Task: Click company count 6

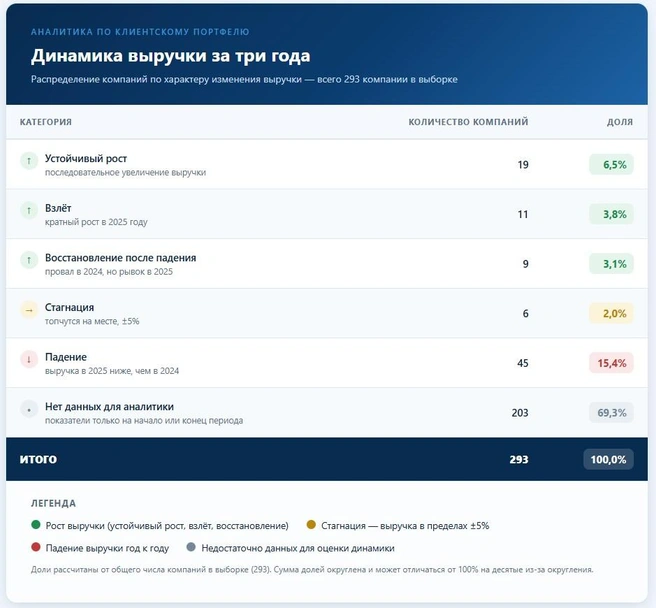Action: pos(525,313)
